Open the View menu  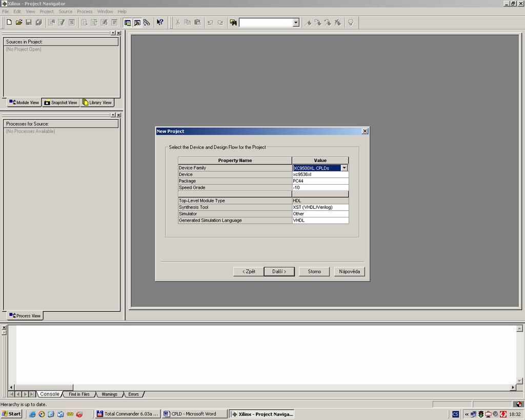[x=30, y=11]
